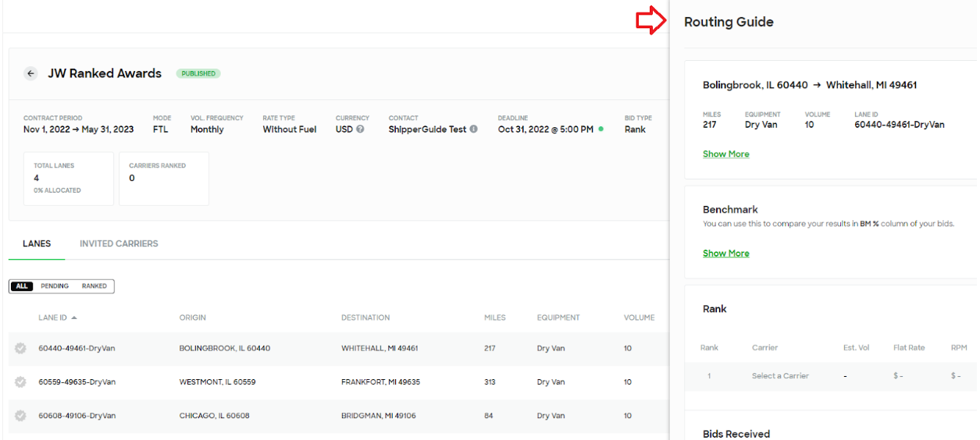This screenshot has height=440, width=980.
Task: Click the Bids Received section heading
Action: click(736, 434)
